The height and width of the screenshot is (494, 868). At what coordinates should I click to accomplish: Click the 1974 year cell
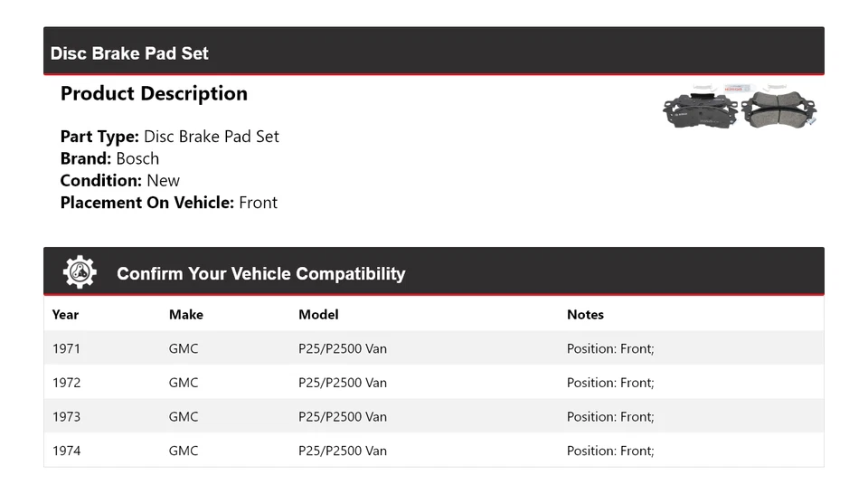point(66,451)
